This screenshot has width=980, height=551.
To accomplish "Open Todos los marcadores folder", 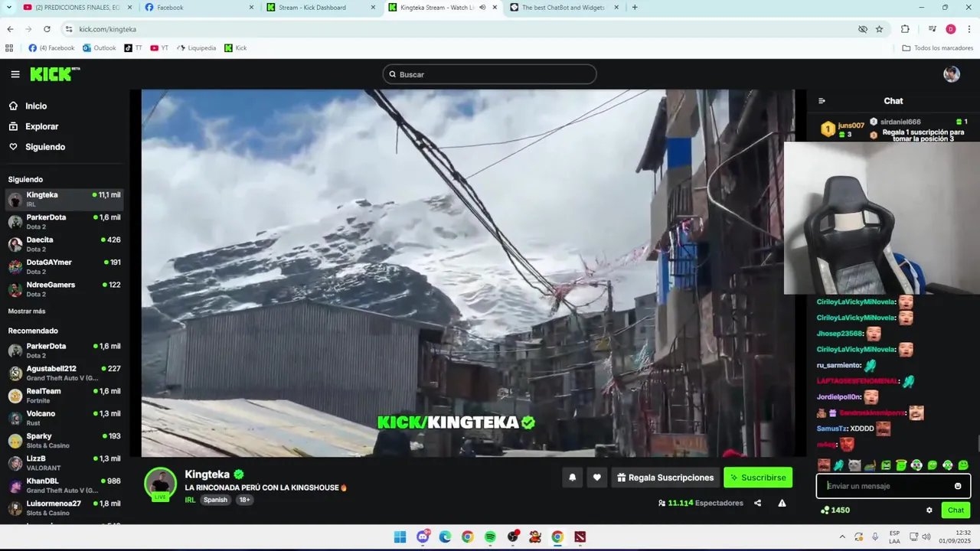I will pos(937,47).
